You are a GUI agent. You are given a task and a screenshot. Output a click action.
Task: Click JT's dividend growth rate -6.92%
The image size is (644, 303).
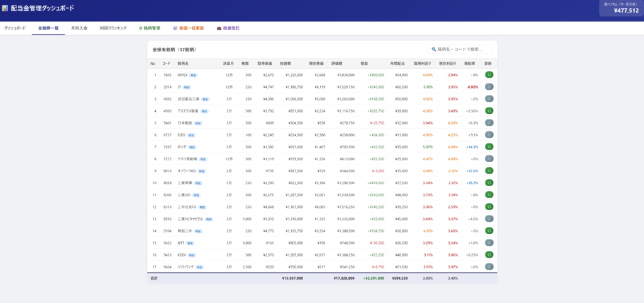(x=472, y=87)
